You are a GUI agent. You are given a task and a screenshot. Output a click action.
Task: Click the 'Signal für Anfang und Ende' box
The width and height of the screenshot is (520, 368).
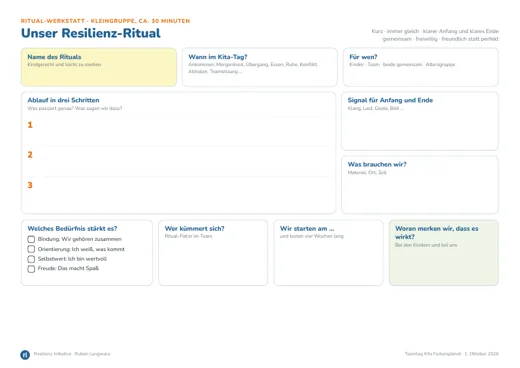pos(420,121)
